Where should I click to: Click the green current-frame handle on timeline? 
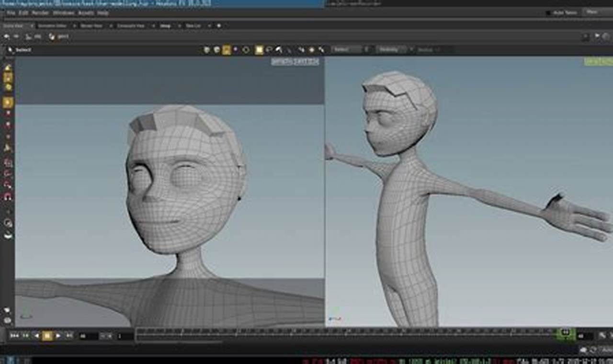565,333
